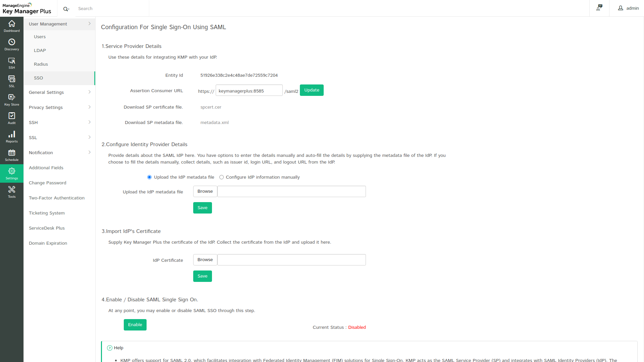
Task: Go to the SSH keys icon
Action: click(12, 63)
